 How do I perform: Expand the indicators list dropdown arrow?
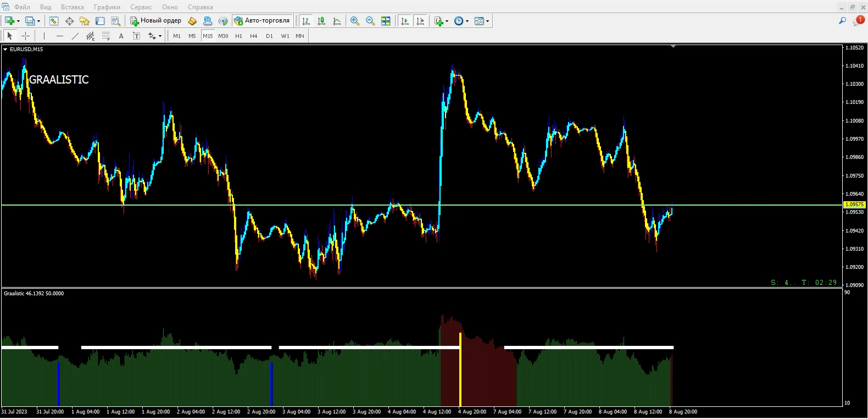pyautogui.click(x=447, y=21)
